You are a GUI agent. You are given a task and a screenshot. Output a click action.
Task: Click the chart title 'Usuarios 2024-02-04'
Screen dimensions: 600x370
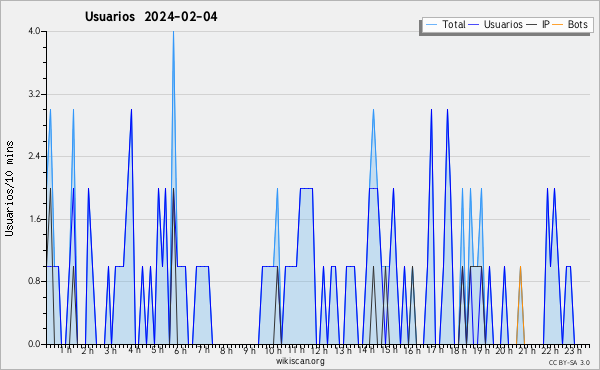(x=151, y=17)
